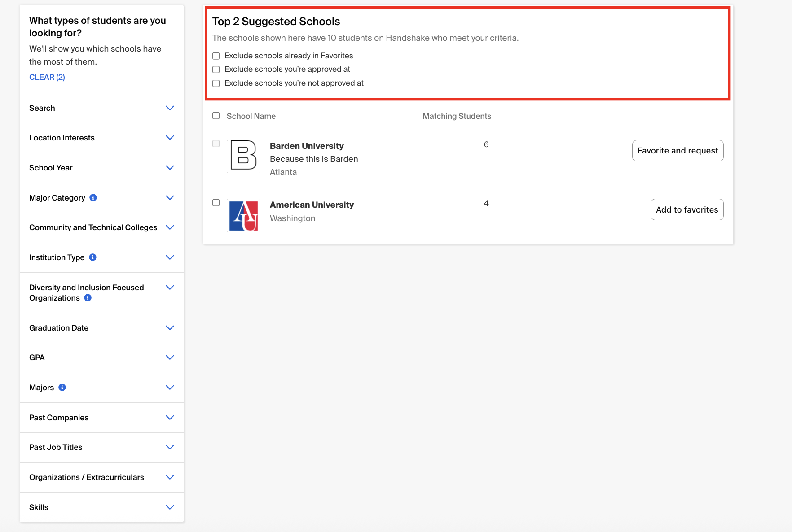Viewport: 792px width, 532px height.
Task: Click the Past Companies filter label
Action: (59, 418)
